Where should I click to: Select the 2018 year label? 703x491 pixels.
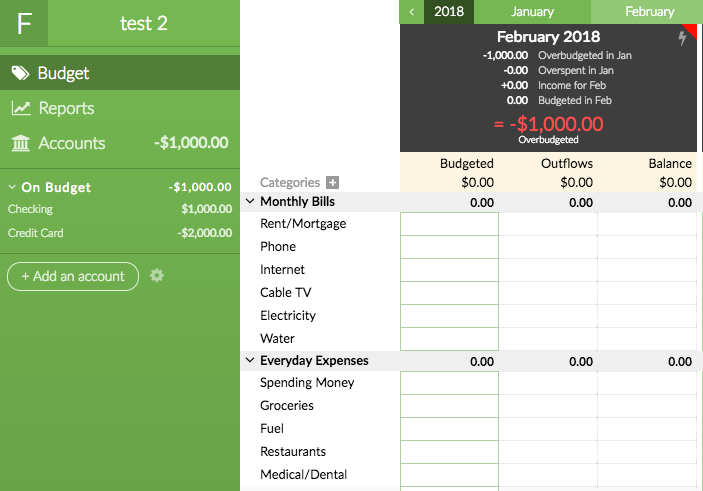449,12
